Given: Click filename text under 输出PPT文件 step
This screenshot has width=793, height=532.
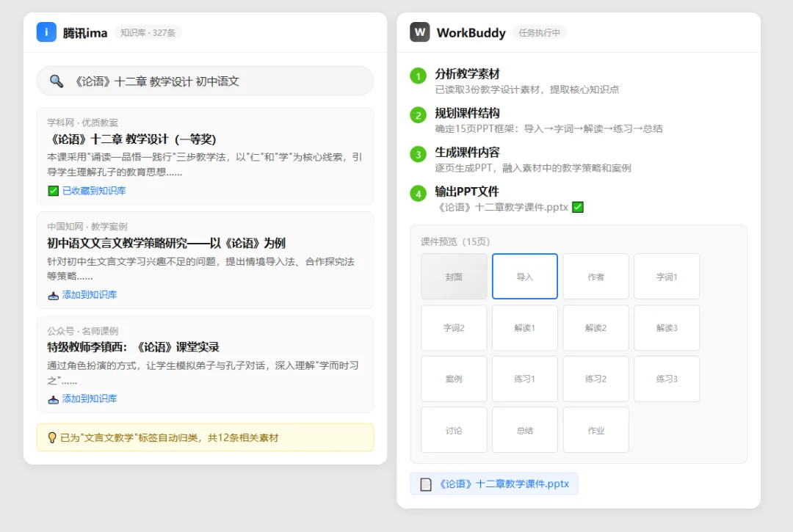Looking at the screenshot, I should (501, 207).
